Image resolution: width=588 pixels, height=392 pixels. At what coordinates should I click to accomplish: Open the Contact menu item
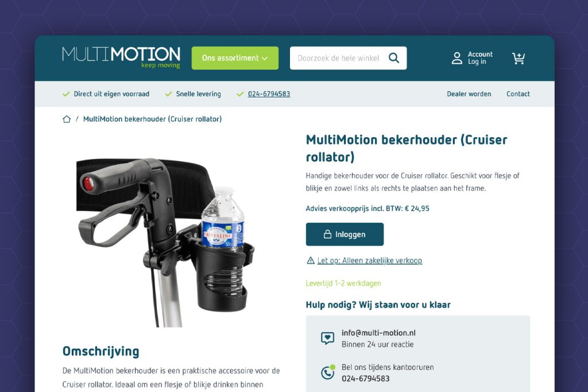tap(518, 94)
